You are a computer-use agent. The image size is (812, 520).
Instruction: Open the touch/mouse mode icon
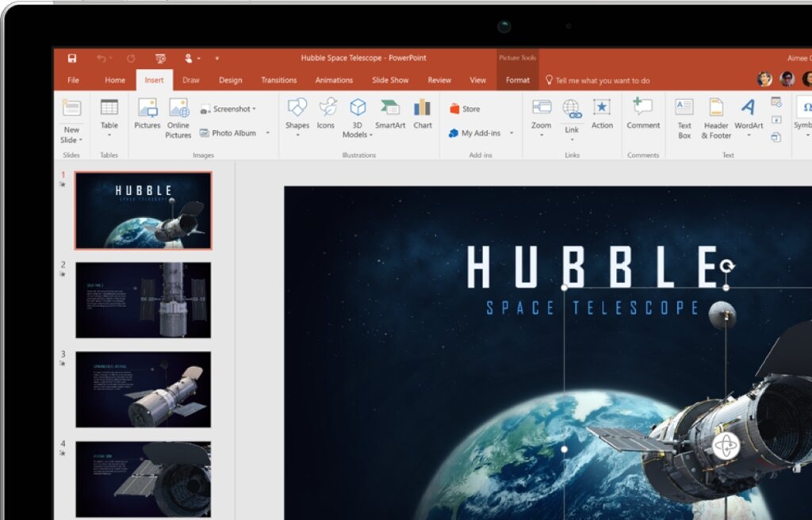coord(189,58)
